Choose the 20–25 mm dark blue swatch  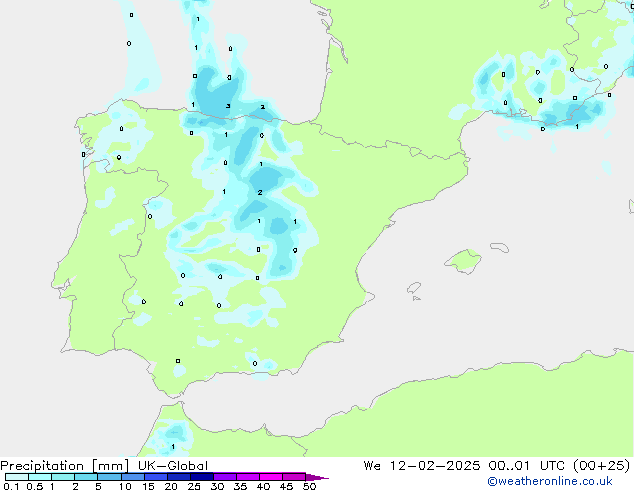coord(178,477)
